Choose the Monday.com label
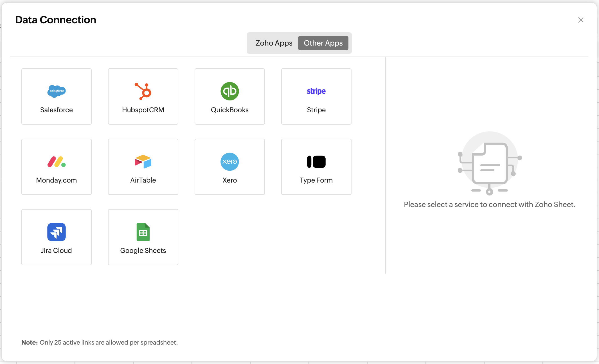Image resolution: width=599 pixels, height=364 pixels. point(57,180)
